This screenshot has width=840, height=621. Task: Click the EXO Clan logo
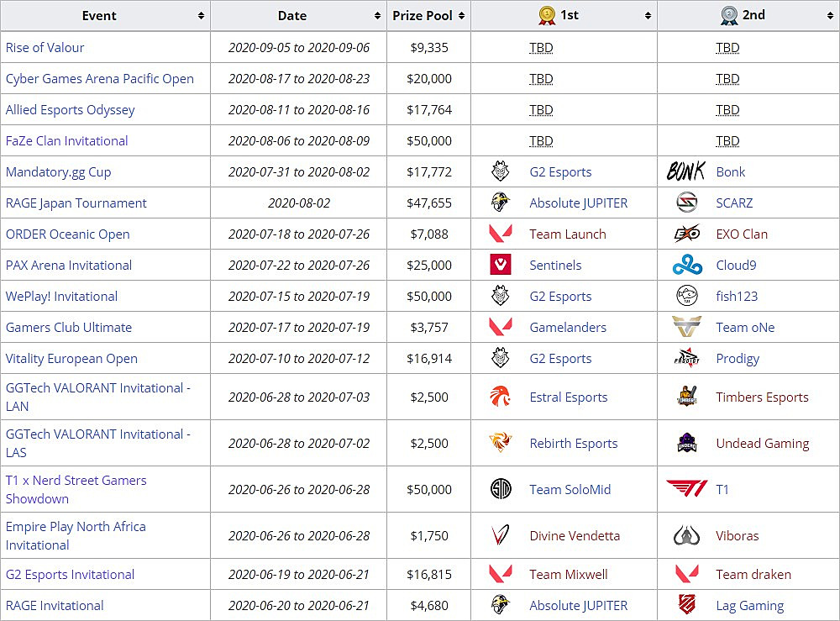[x=687, y=234]
